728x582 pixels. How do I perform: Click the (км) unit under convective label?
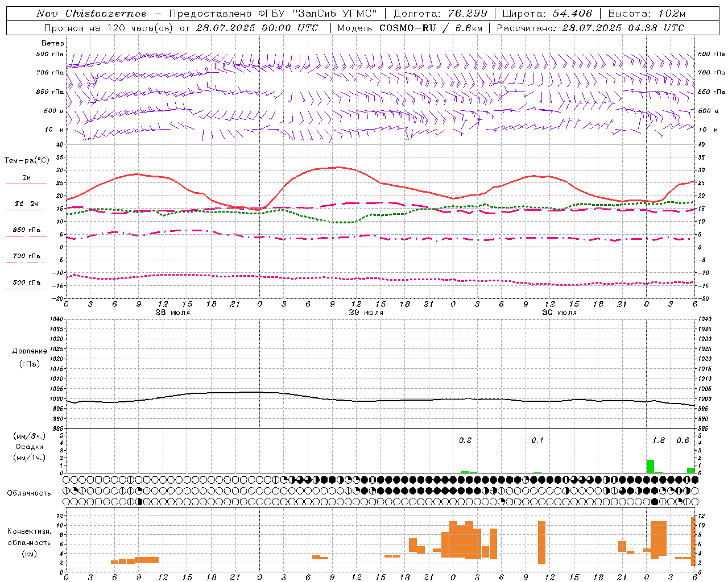pos(29,553)
